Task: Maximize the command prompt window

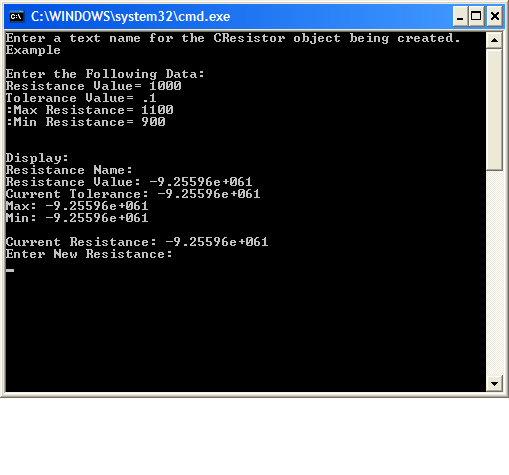Action: point(476,16)
